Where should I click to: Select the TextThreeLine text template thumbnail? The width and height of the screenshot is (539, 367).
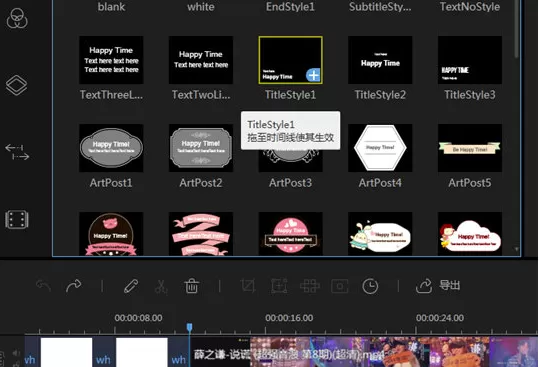[x=111, y=60]
